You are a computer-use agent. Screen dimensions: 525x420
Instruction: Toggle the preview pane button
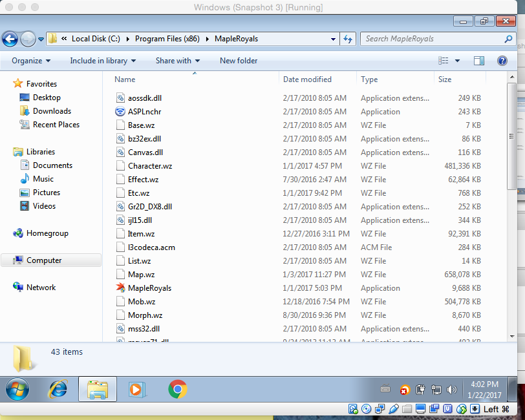(479, 61)
